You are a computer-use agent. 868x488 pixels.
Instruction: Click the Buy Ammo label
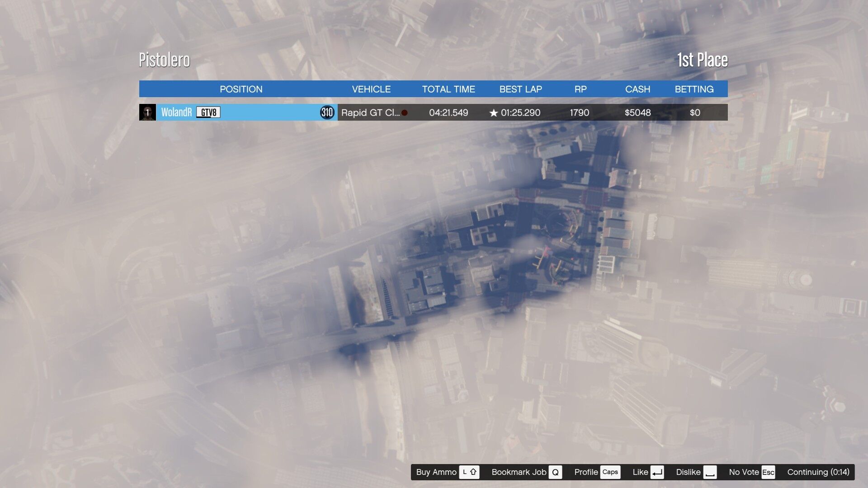click(x=436, y=472)
